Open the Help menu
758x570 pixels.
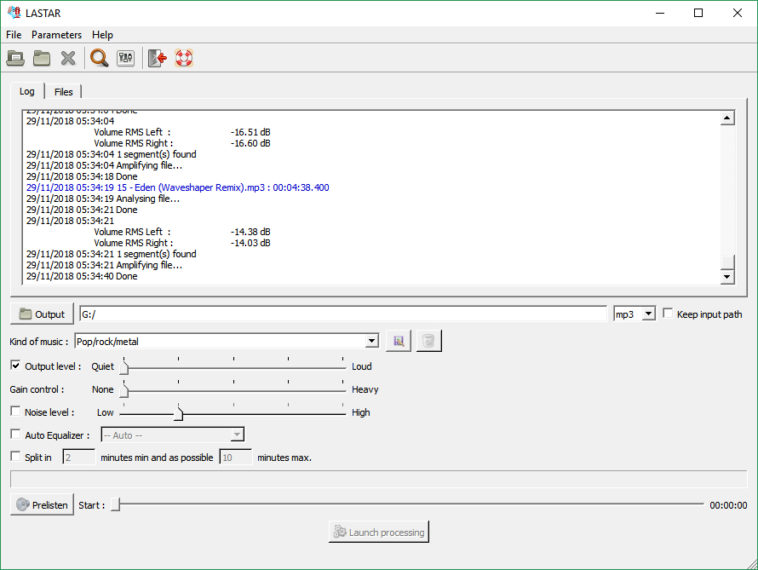(102, 35)
